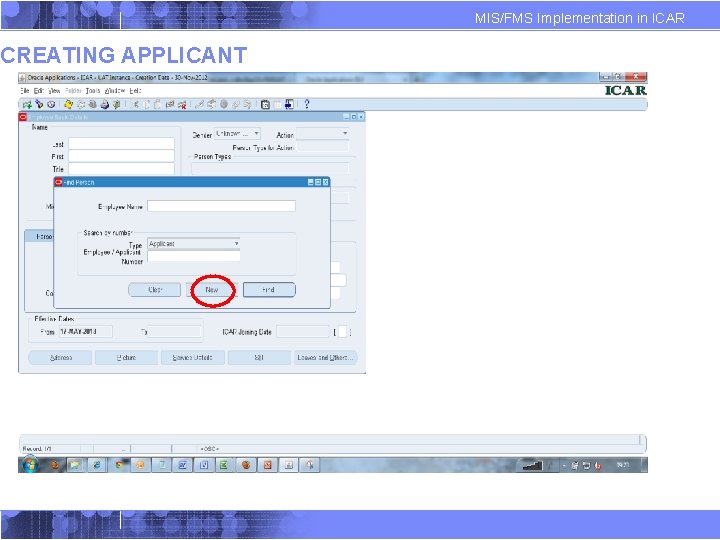Click the Picture button
This screenshot has width=720, height=540.
(x=126, y=358)
